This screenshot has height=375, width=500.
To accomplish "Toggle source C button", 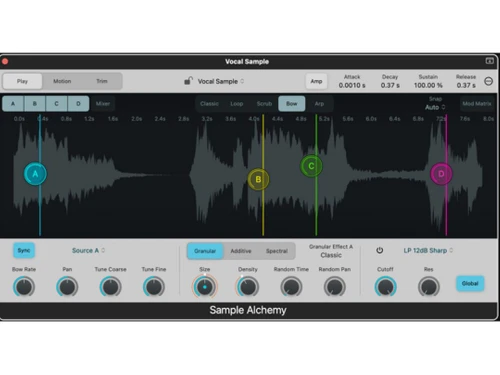I will pos(56,104).
